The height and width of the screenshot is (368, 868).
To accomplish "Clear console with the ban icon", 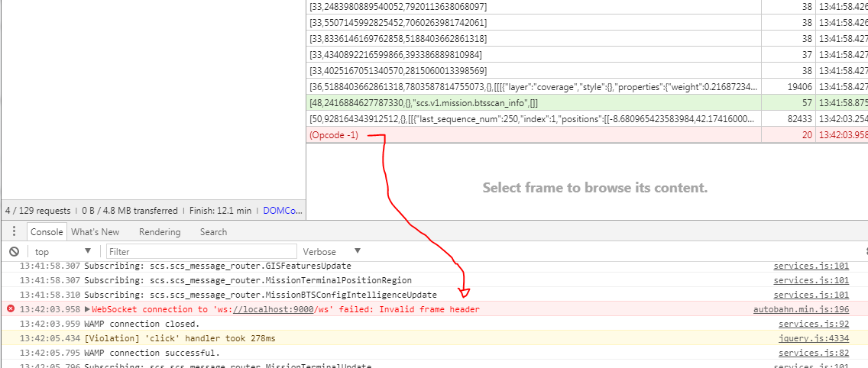I will pos(15,252).
